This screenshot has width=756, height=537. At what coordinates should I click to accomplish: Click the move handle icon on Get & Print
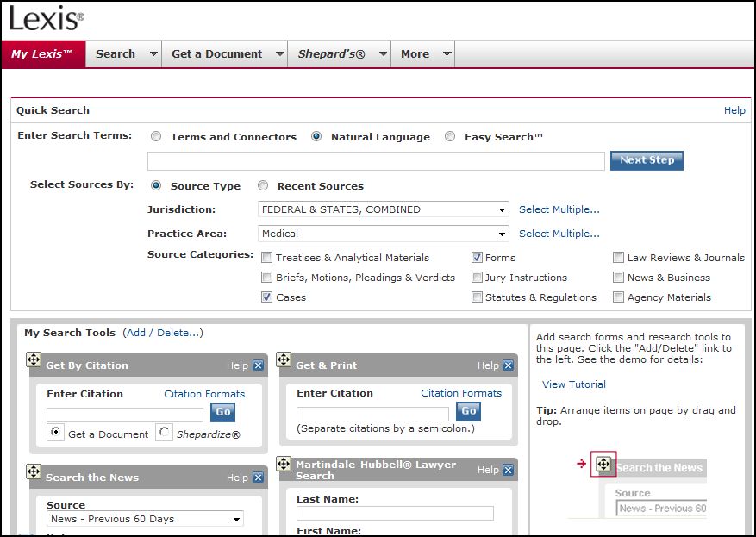tap(284, 359)
